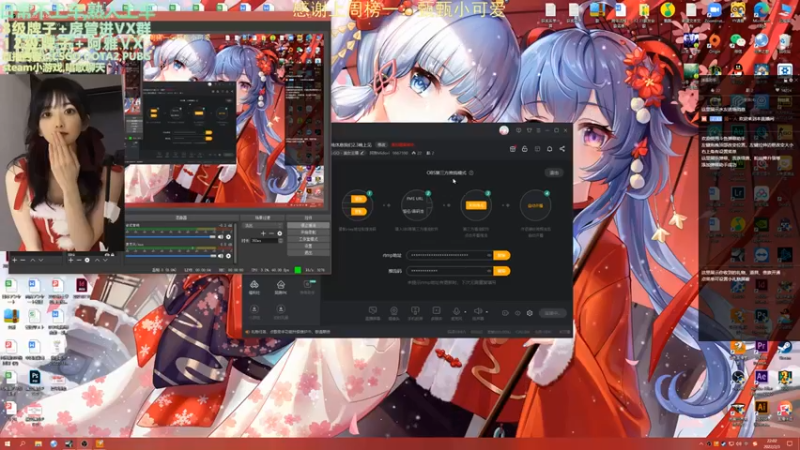The height and width of the screenshot is (450, 800).
Task: Click the notification bell icon
Action: 549,149
